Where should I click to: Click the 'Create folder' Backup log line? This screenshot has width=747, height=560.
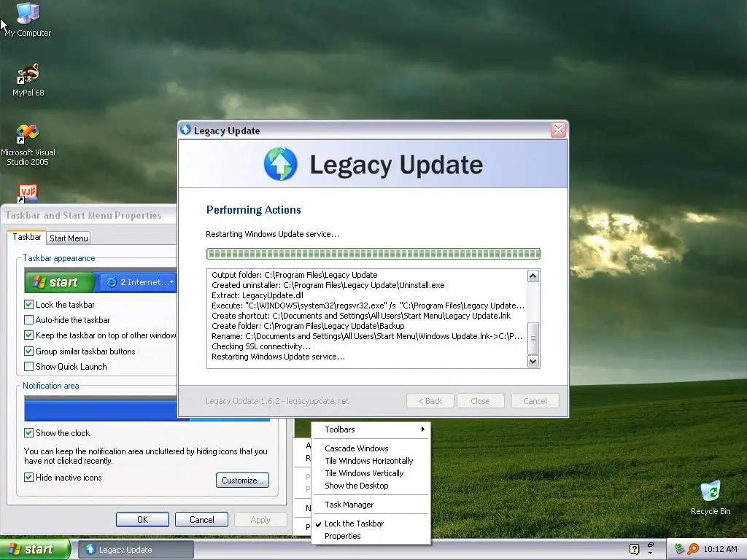coord(309,326)
